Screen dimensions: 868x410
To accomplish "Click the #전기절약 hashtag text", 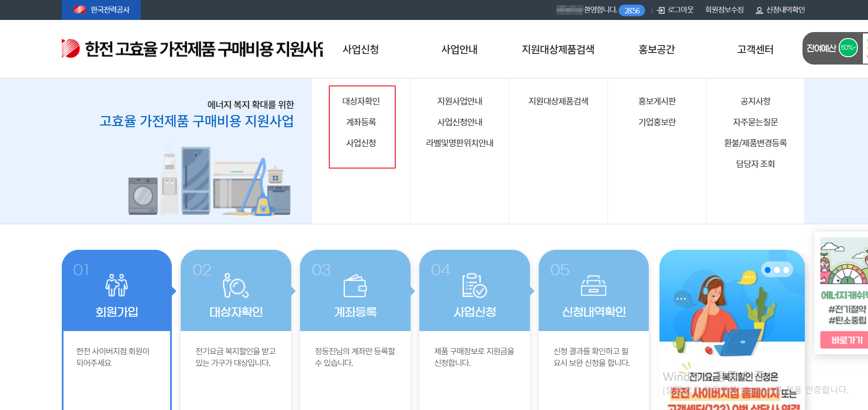I will [848, 309].
